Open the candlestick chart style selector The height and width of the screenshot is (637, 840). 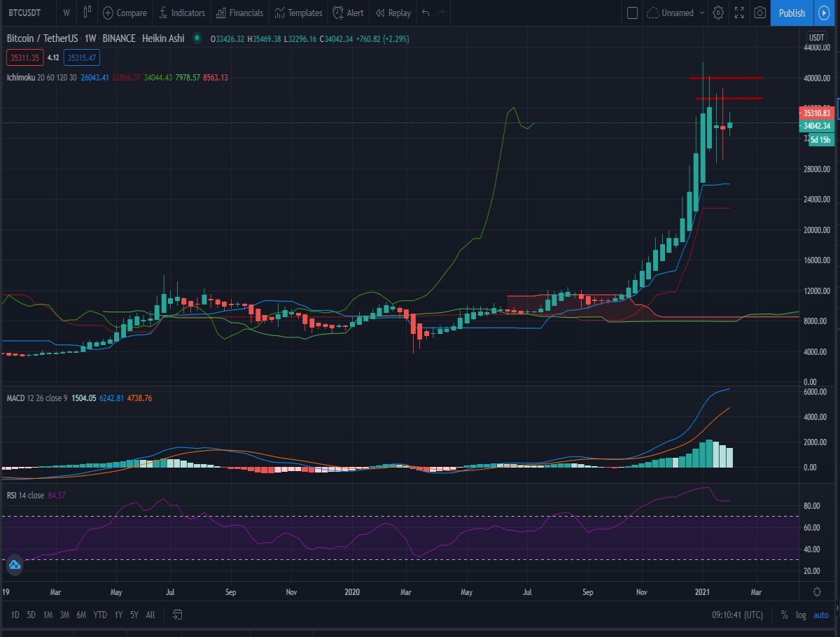(87, 13)
